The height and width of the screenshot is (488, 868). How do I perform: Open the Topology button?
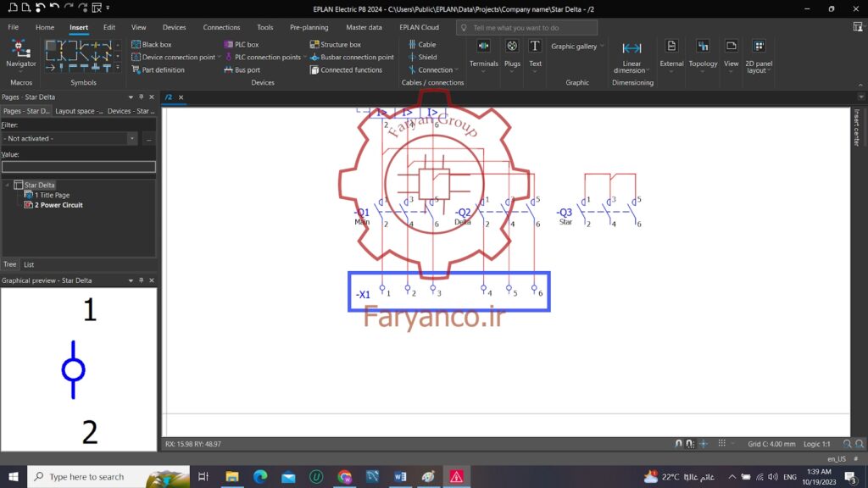[x=703, y=55]
